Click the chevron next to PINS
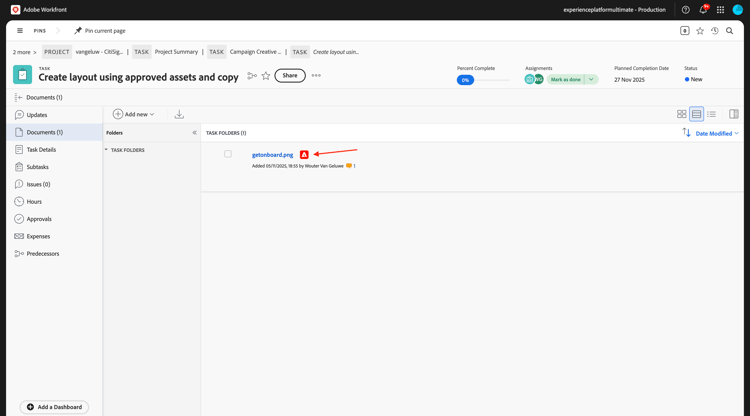Viewport: 750px width, 416px height. click(58, 31)
